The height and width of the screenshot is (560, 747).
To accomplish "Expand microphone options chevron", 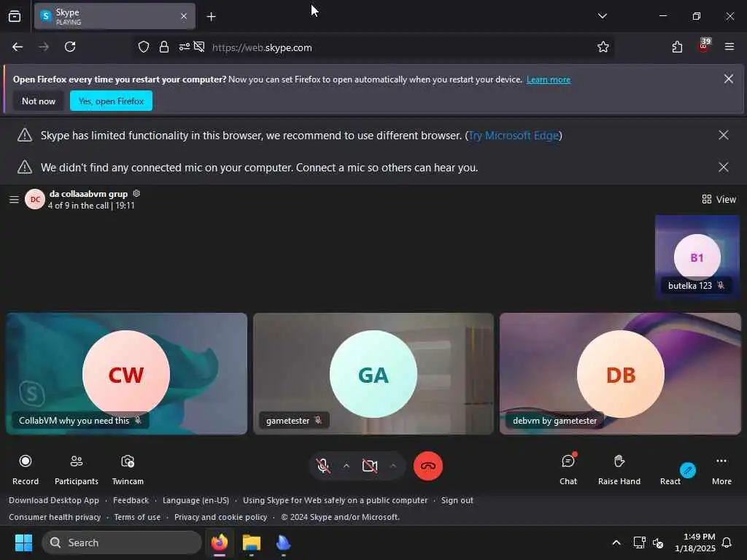I will [347, 466].
